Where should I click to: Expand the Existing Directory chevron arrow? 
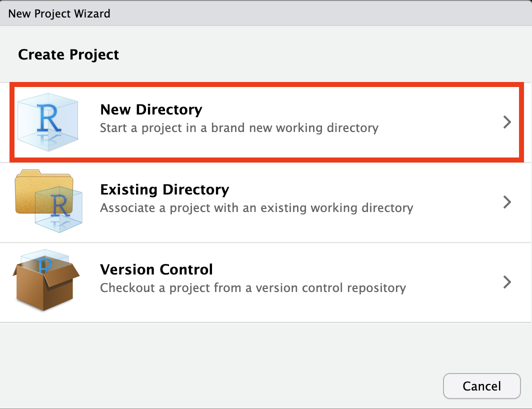(507, 201)
